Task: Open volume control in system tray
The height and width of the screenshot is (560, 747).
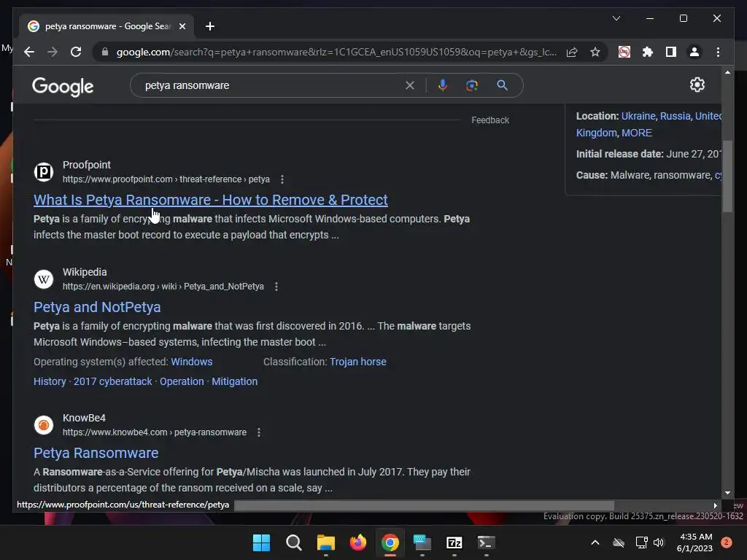Action: tap(659, 542)
